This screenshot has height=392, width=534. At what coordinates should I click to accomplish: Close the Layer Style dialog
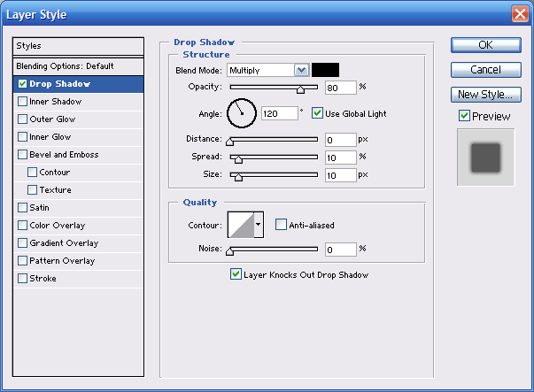(520, 14)
